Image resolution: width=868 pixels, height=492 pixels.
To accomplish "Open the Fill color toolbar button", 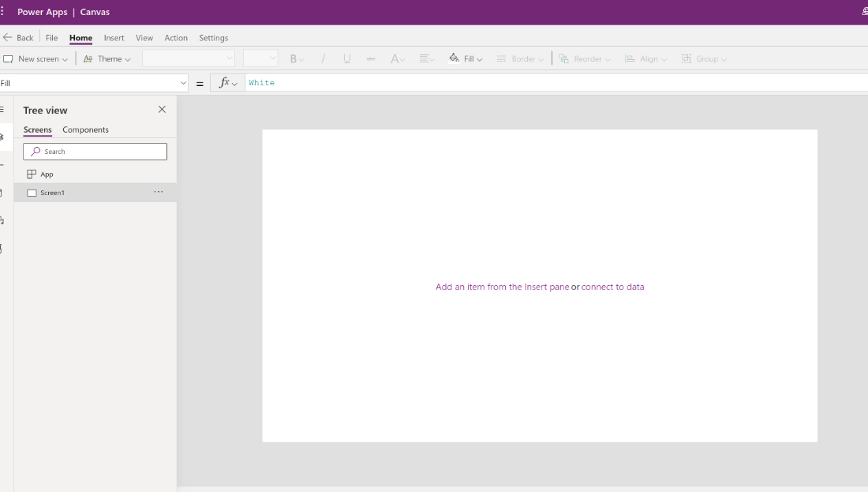I will pos(466,58).
